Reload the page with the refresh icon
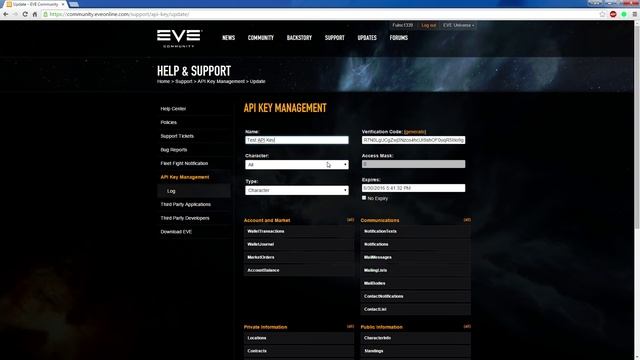The image size is (640, 360). coord(25,14)
